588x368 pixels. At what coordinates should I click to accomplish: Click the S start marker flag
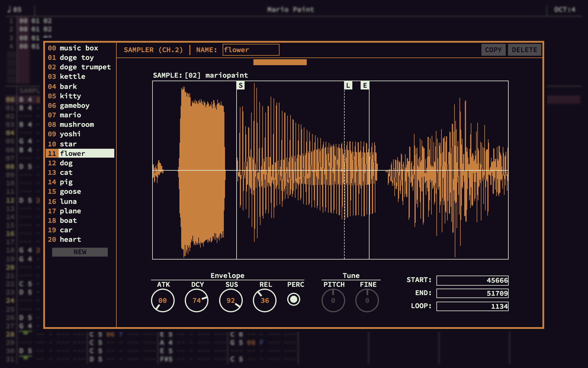(x=241, y=85)
